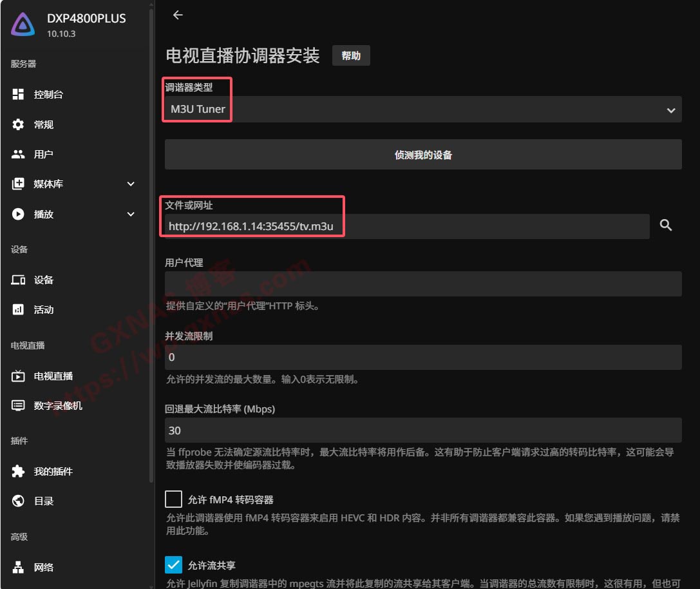This screenshot has width=700, height=589.
Task: Click the 回退最大流比特率 field showing 30
Action: click(422, 430)
